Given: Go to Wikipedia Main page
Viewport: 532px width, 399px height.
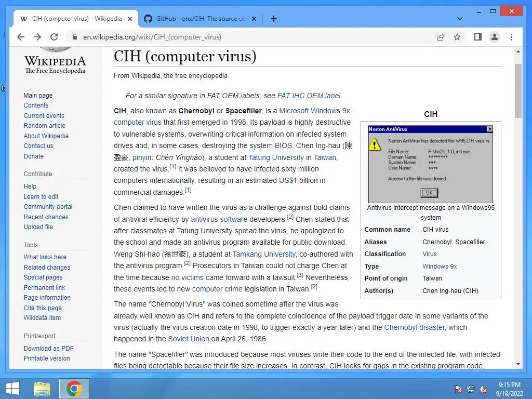Looking at the screenshot, I should pyautogui.click(x=38, y=96).
